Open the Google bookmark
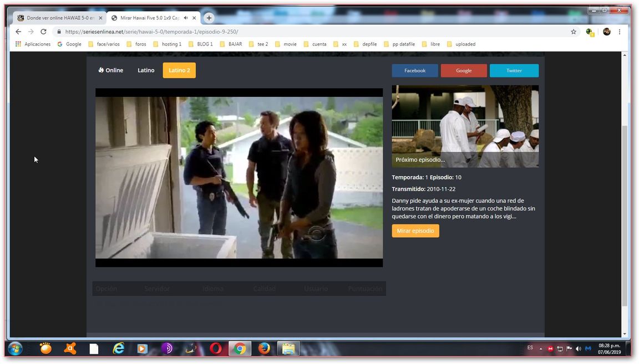The width and height of the screenshot is (639, 364). pos(69,44)
